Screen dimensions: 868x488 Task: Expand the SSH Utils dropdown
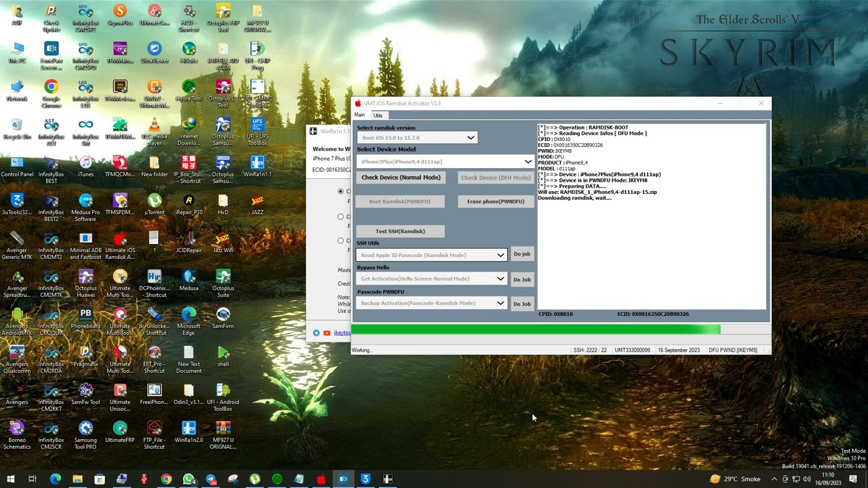pyautogui.click(x=500, y=255)
